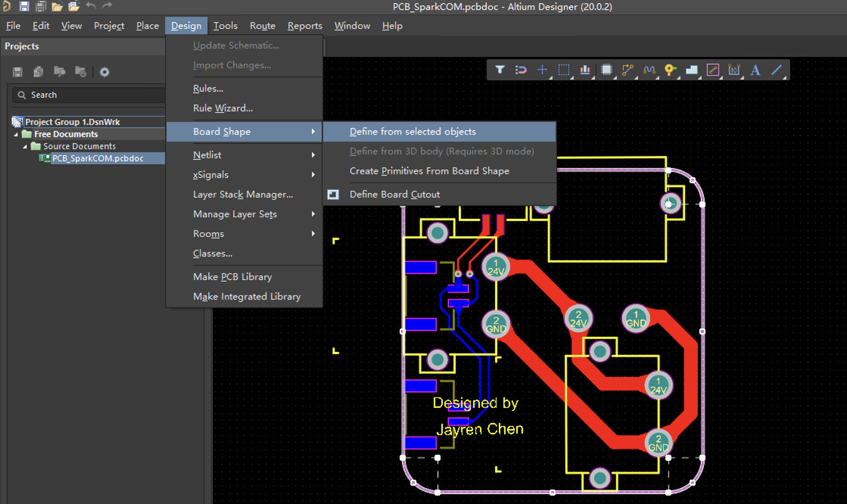
Task: Expand the xSignals submenu arrow
Action: [x=313, y=174]
